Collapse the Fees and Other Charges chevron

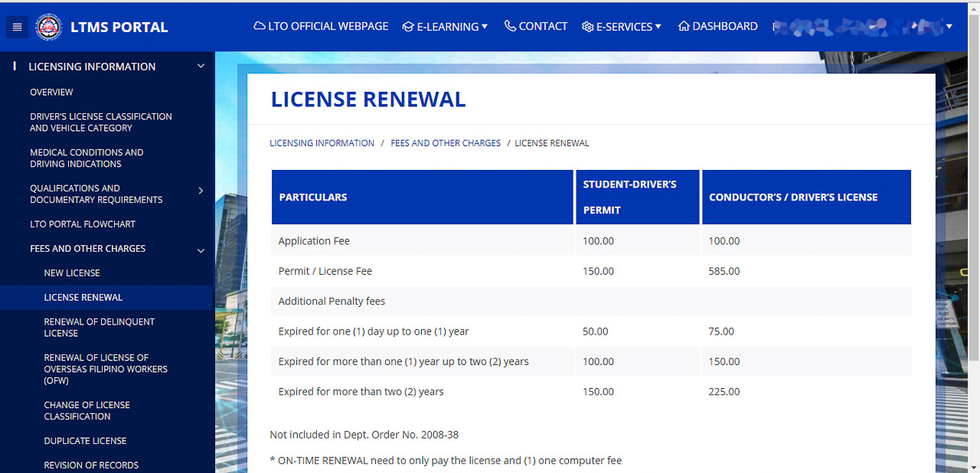[x=201, y=250]
